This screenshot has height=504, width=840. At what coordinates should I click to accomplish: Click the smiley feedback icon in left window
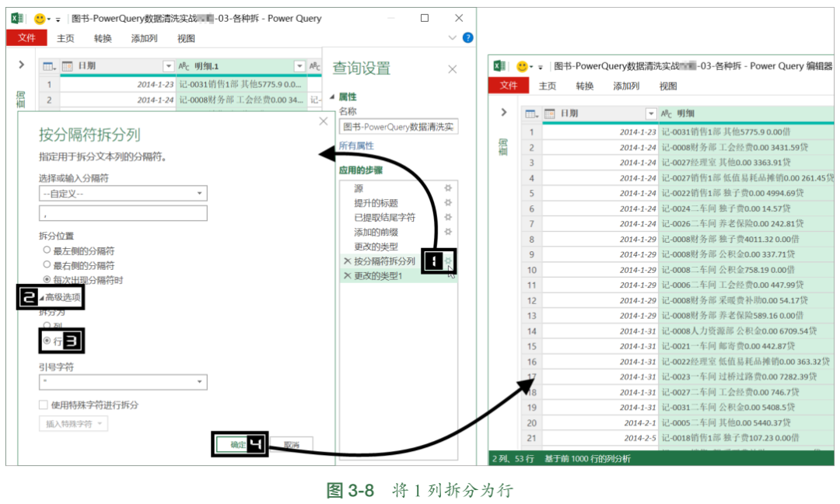(39, 19)
